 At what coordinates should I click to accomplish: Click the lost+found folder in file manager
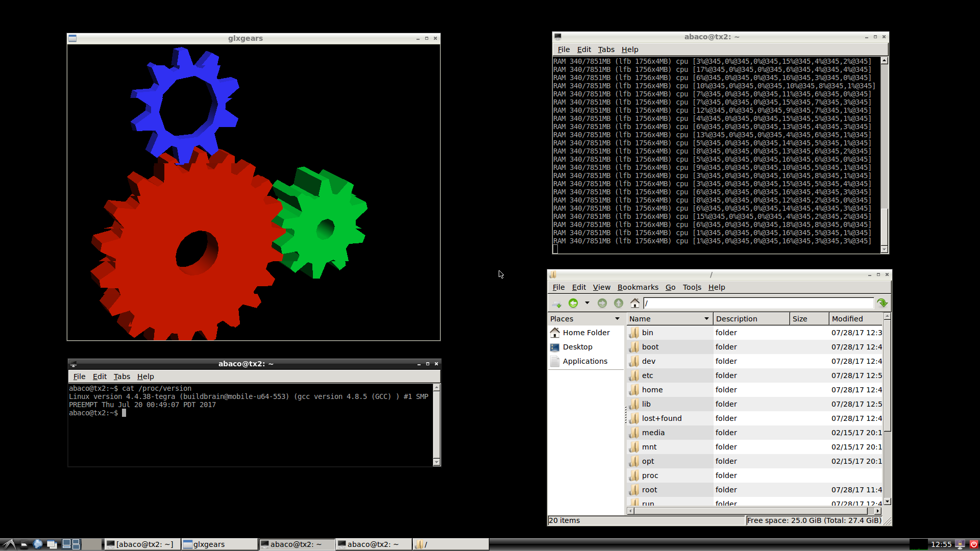tap(661, 418)
